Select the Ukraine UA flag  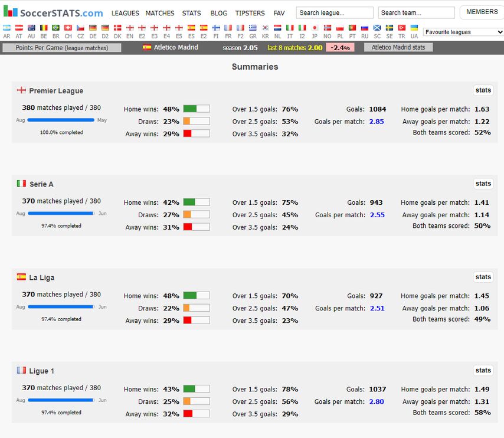[x=414, y=28]
